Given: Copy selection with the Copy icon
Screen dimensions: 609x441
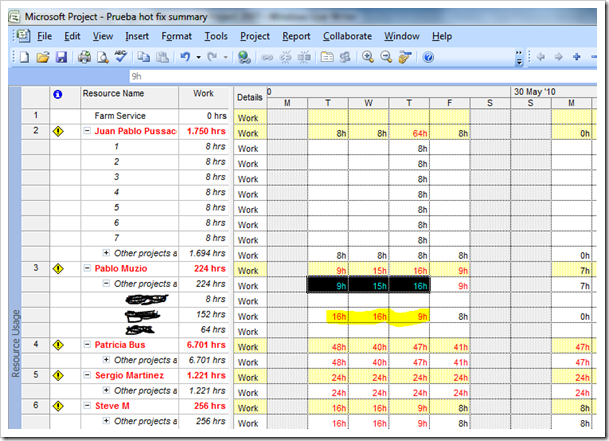Looking at the screenshot, I should (144, 57).
